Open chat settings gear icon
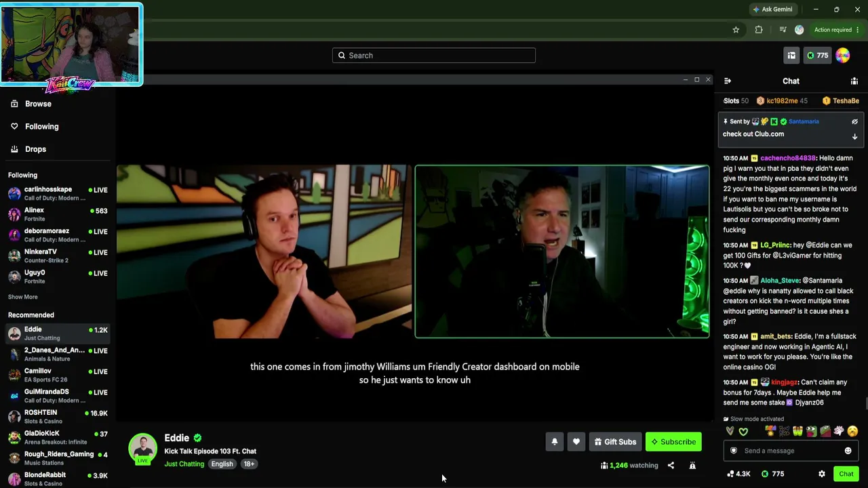The width and height of the screenshot is (868, 488). point(822,474)
